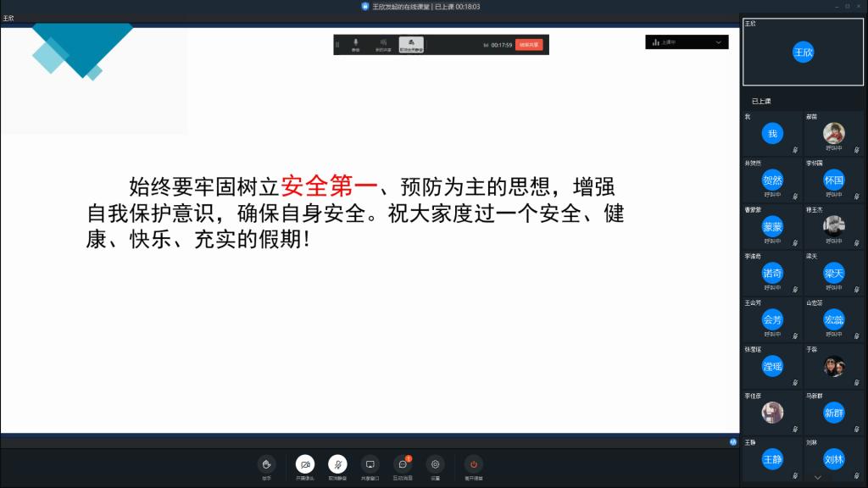Select the 贺然 participant avatar
Screen dimensions: 868x488
click(772, 180)
